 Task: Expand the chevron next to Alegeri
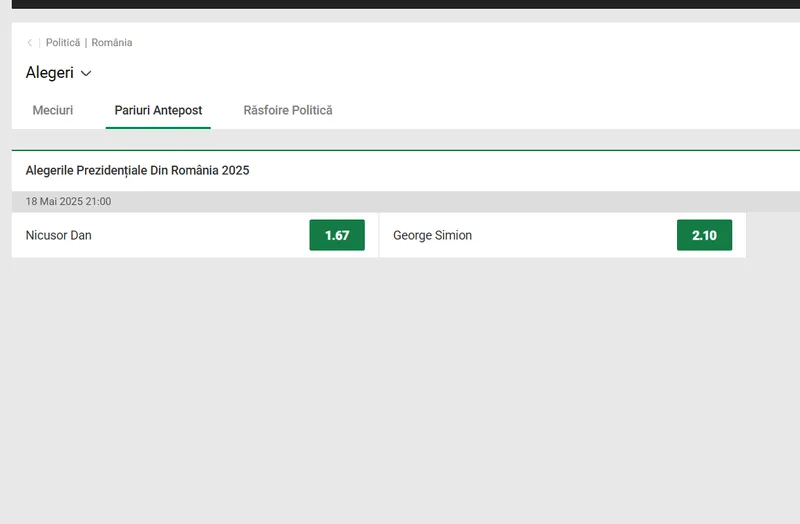pos(86,73)
